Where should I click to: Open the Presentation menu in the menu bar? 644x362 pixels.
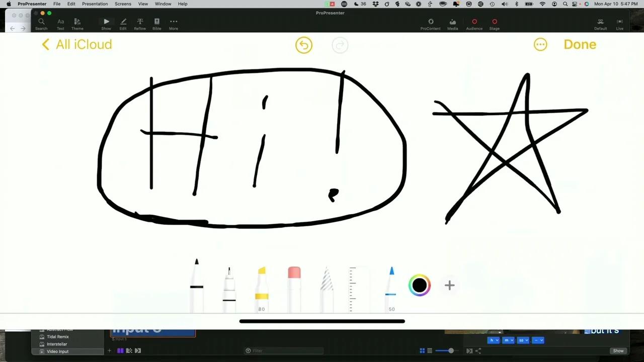coord(95,4)
